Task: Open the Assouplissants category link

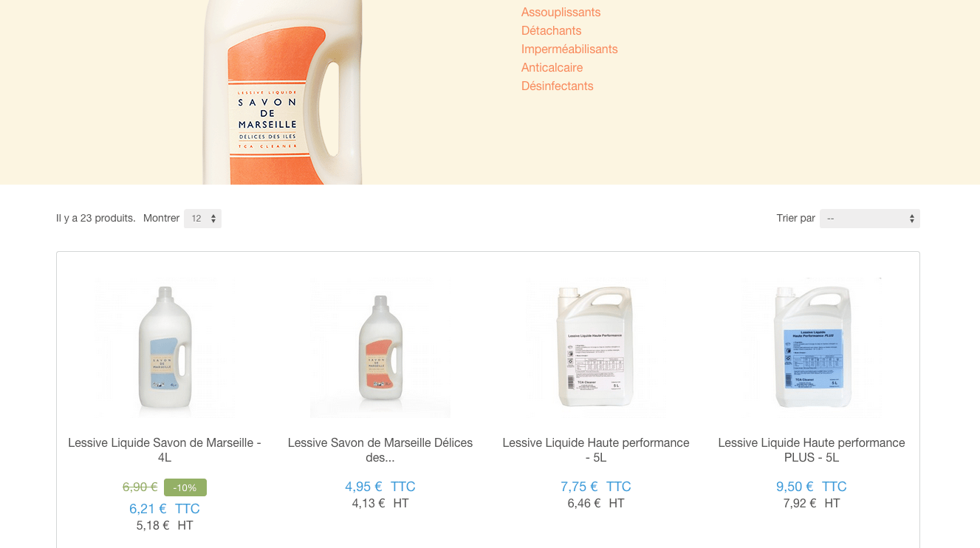Action: (x=561, y=13)
